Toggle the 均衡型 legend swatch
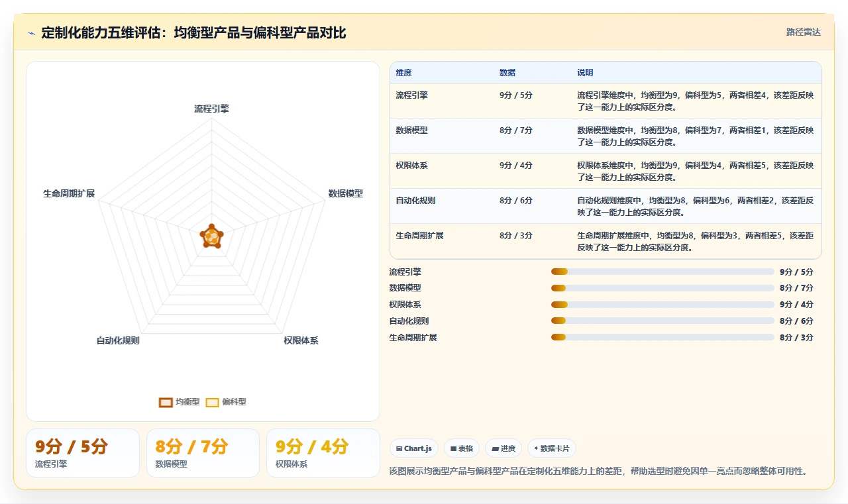848x504 pixels. click(x=166, y=402)
